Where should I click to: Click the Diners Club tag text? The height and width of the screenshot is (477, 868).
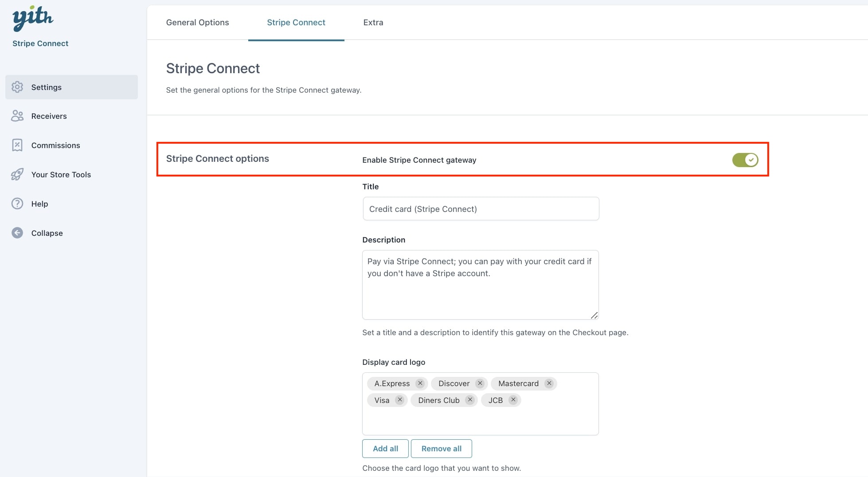pos(439,400)
